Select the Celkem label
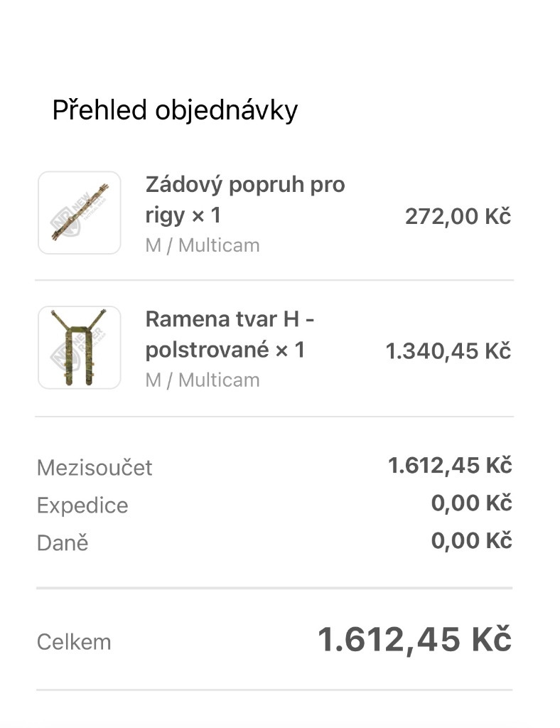 coord(74,642)
